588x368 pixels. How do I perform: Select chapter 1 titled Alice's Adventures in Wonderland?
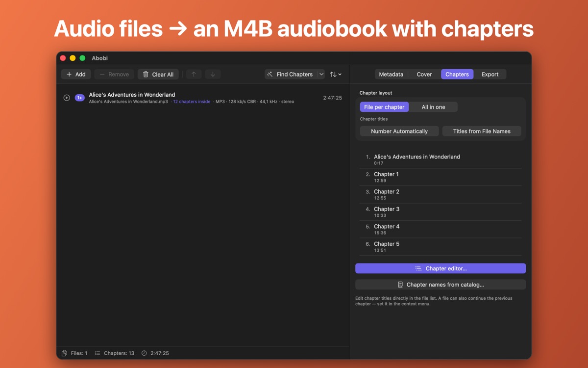coord(441,159)
